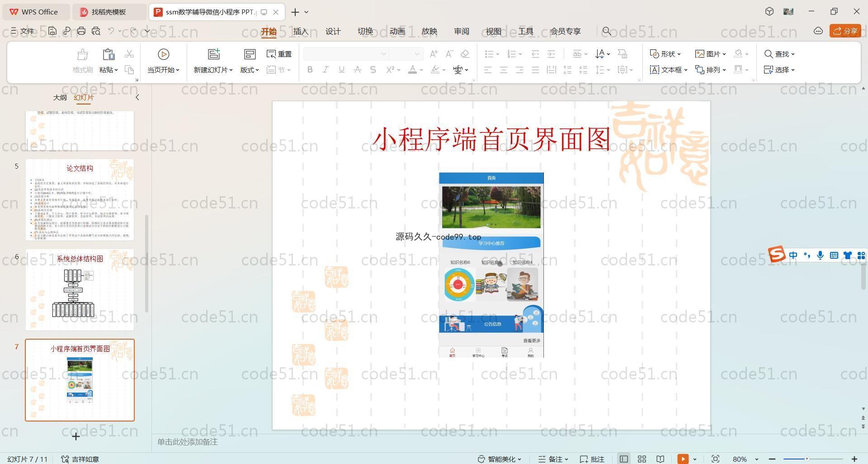This screenshot has width=868, height=464.
Task: Collapse the slide thumbnail panel
Action: coord(137,97)
